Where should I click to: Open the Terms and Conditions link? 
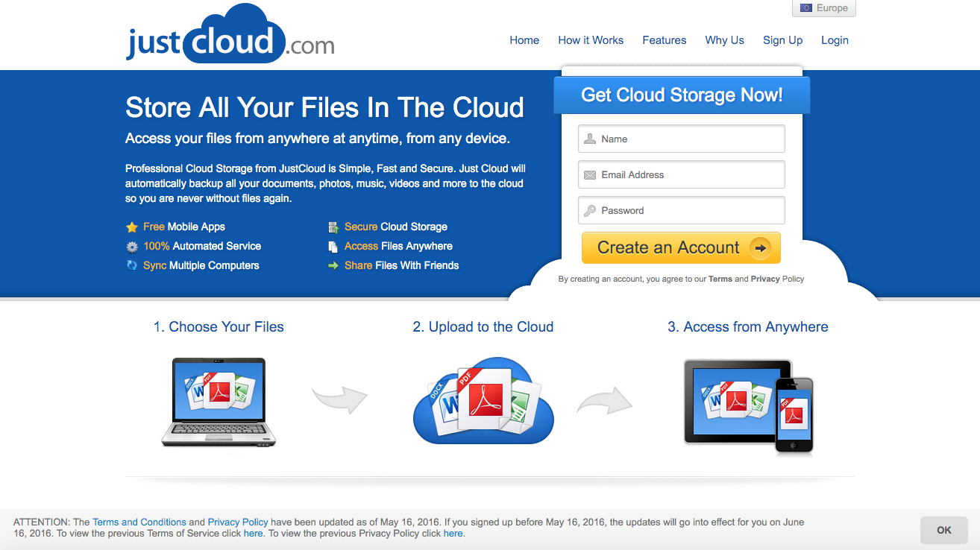pos(139,522)
